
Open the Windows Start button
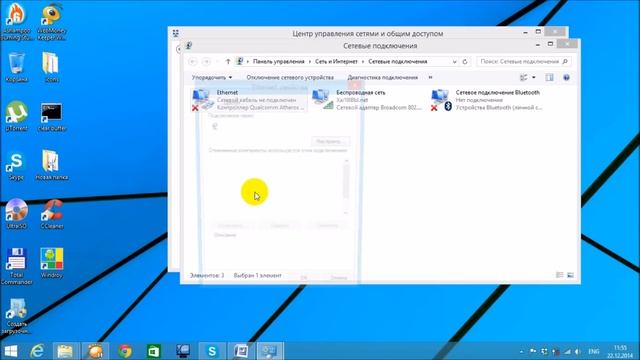[11, 351]
